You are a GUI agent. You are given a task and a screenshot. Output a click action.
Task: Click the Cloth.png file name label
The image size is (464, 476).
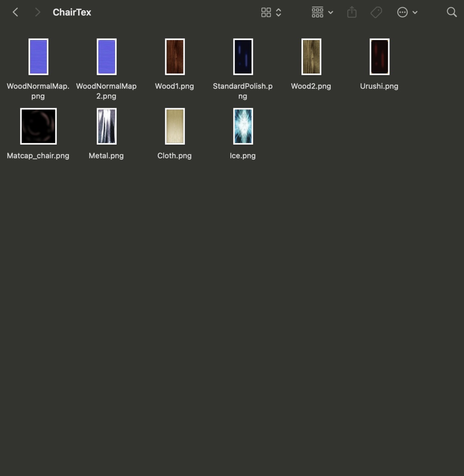(x=174, y=155)
